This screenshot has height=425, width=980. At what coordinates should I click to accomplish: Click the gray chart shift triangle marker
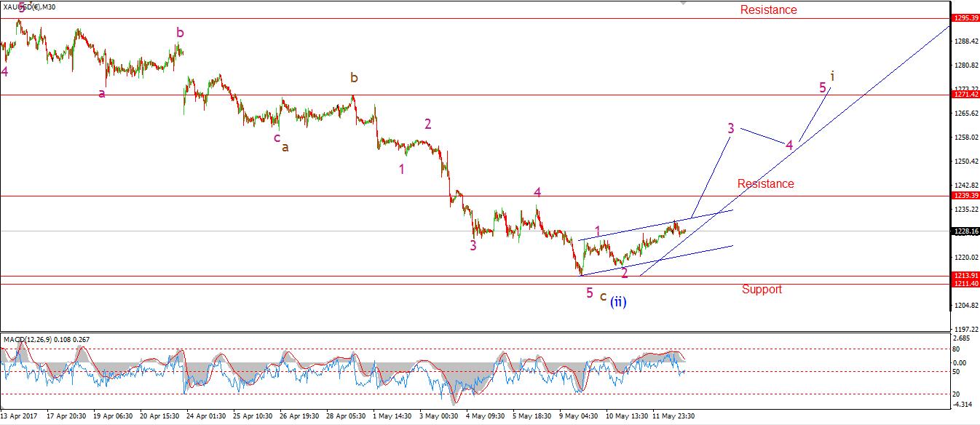(682, 3)
